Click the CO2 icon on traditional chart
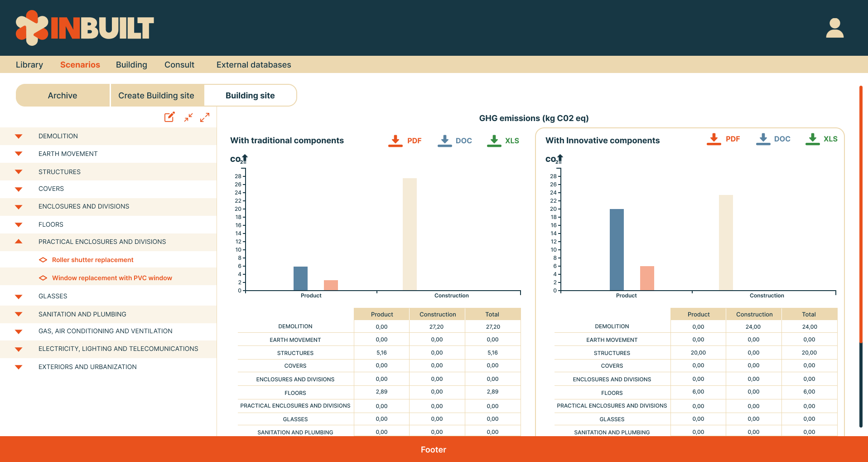868x462 pixels. 239,159
